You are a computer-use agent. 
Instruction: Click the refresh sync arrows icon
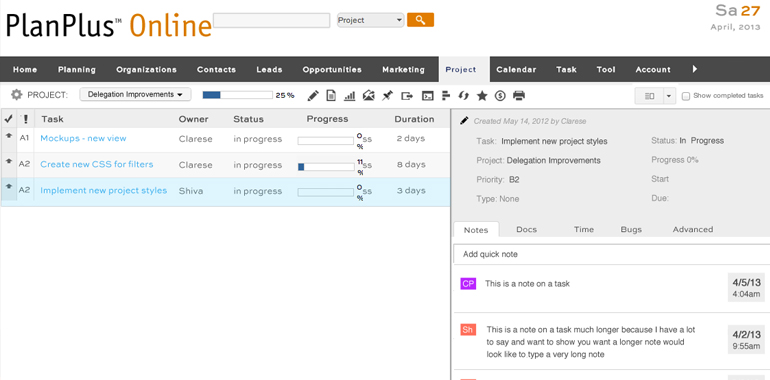464,96
